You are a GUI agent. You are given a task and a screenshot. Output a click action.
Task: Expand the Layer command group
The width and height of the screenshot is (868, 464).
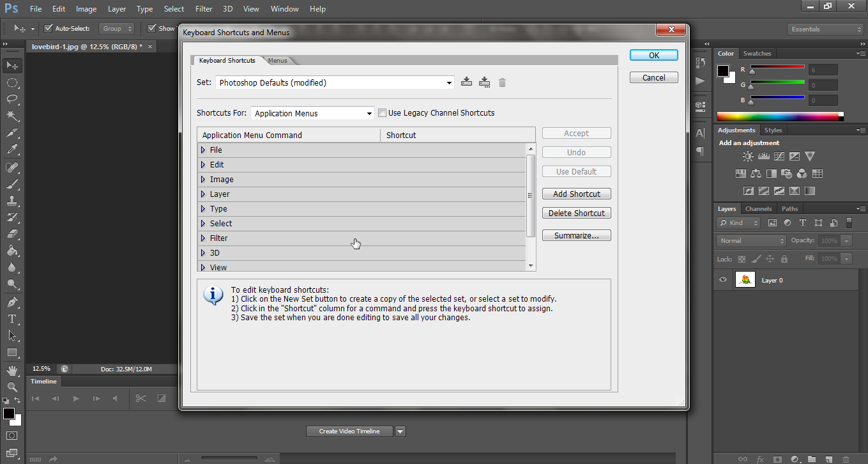203,194
